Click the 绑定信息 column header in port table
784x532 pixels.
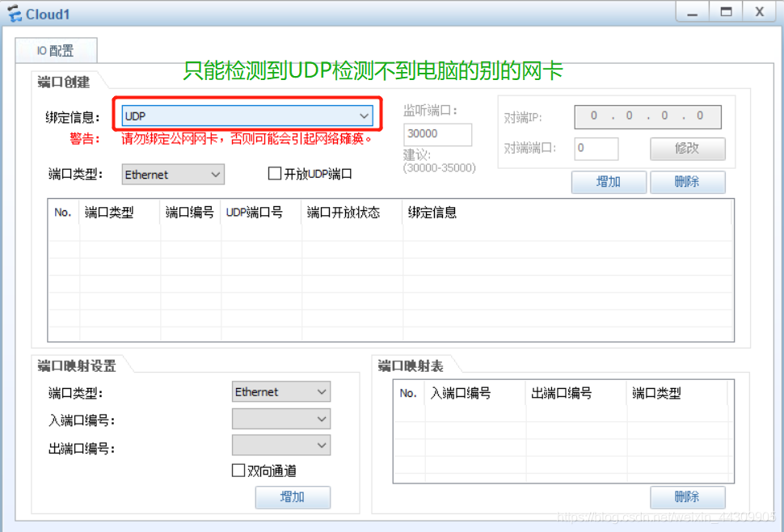pyautogui.click(x=567, y=213)
